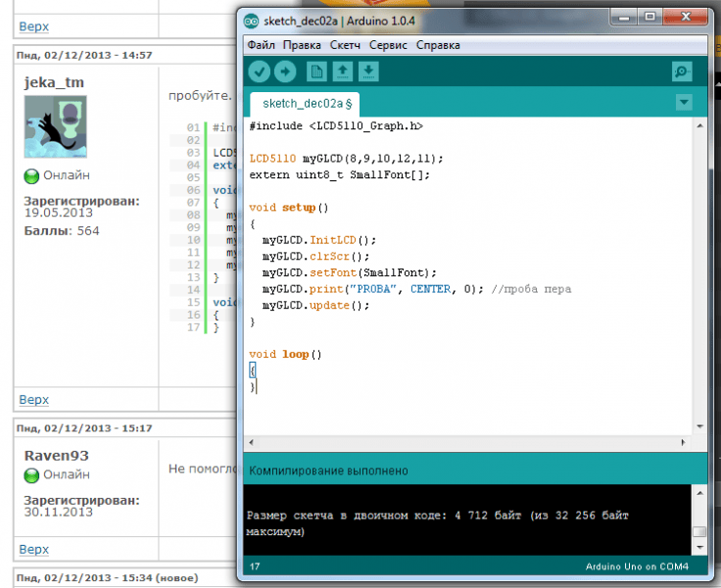Viewport: 721px width, 588px height.
Task: Click the 15:17 post date header
Action: pos(84,428)
